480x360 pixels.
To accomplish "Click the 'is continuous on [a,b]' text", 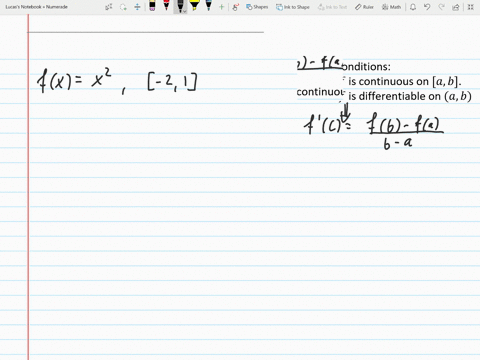I will [x=405, y=81].
